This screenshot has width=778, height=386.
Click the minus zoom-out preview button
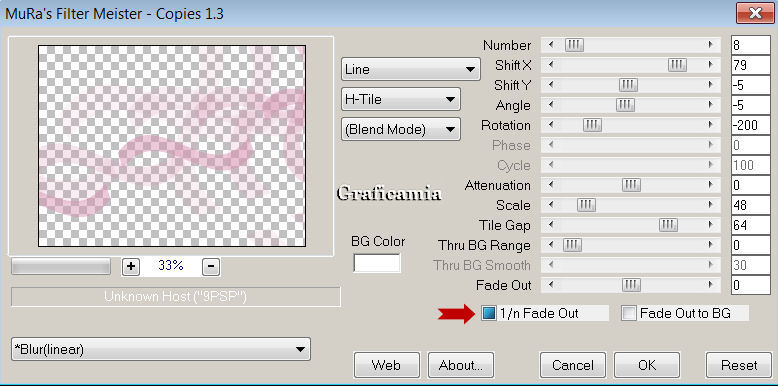pyautogui.click(x=211, y=266)
